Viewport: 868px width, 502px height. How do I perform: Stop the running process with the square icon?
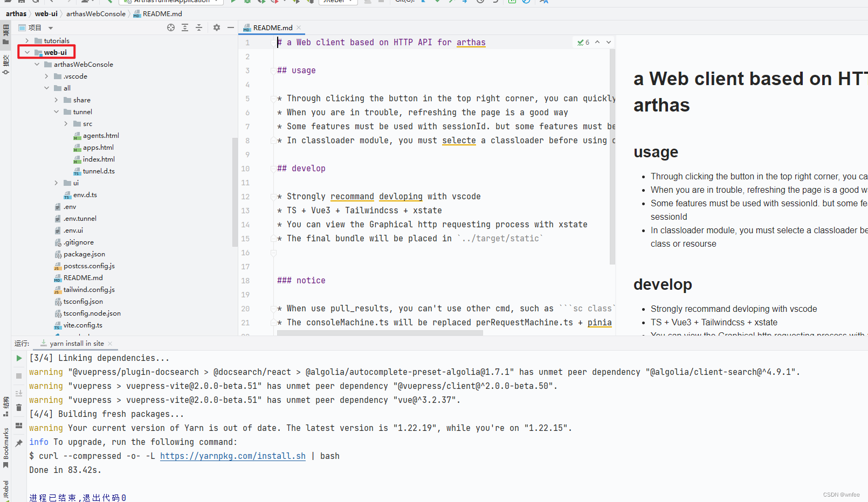[x=19, y=376]
